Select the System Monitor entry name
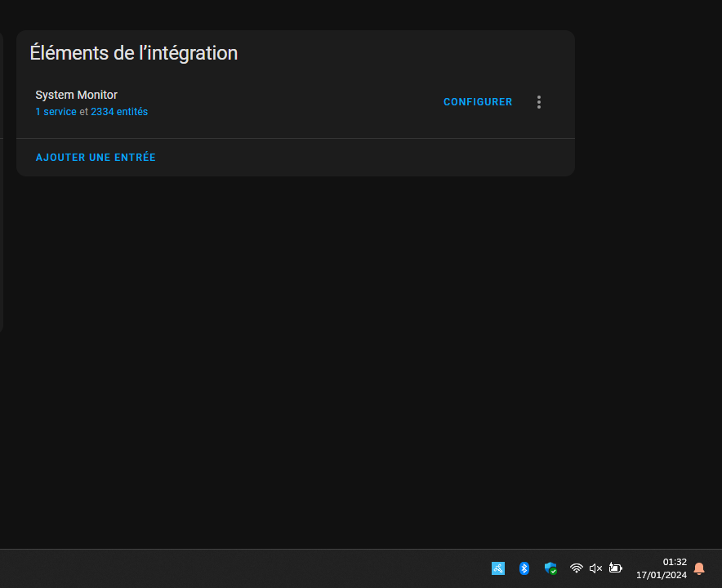This screenshot has height=588, width=722. point(77,95)
